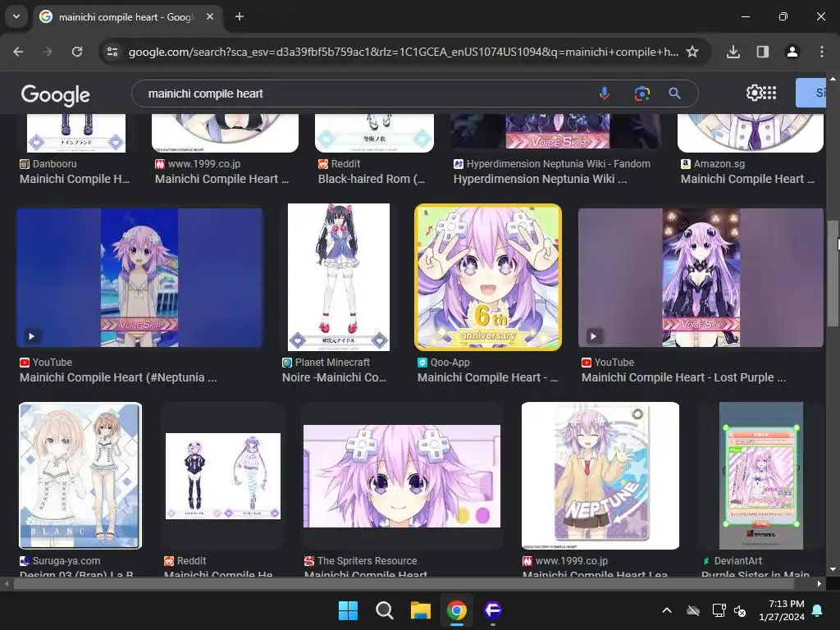Go to Google home via logo

[56, 94]
